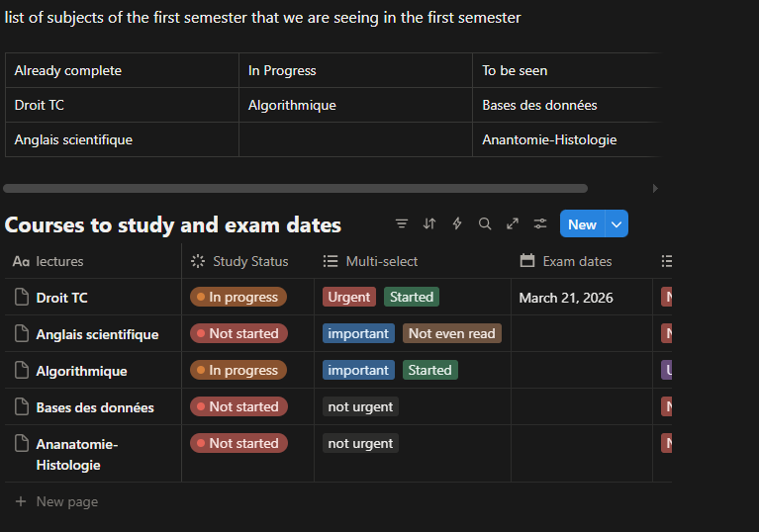Click Already complete table header cell
The width and height of the screenshot is (759, 532).
[x=122, y=70]
